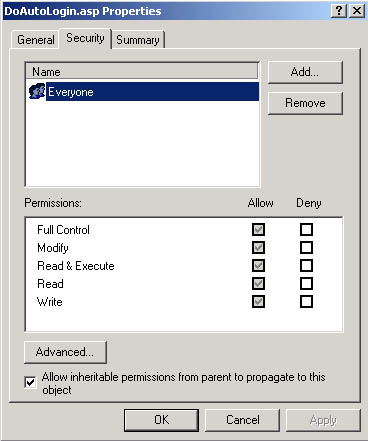Uncheck Allow inheritable permissions from parent
The image size is (368, 441).
[30, 382]
